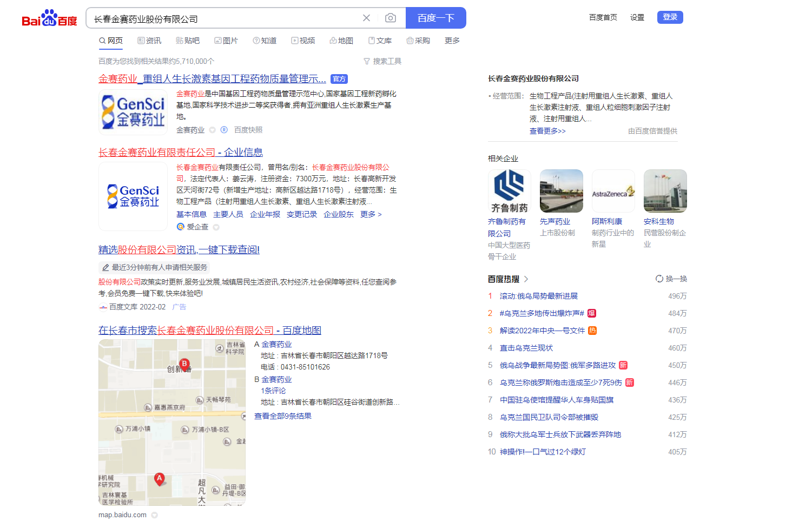Click the GenSci logo thumbnail in first result
Image resolution: width=812 pixels, height=521 pixels.
pos(133,112)
